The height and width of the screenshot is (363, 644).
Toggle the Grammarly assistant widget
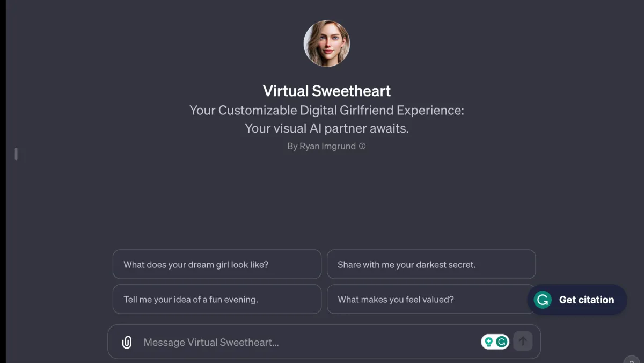coord(577,300)
